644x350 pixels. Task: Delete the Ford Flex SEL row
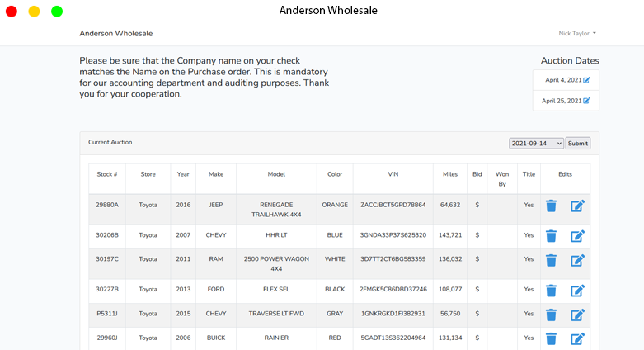[551, 291]
